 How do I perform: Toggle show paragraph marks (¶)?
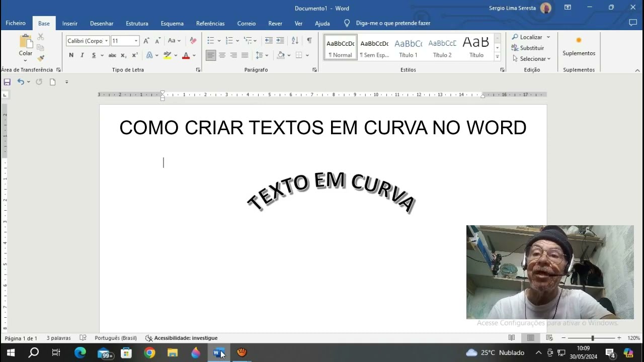click(309, 41)
